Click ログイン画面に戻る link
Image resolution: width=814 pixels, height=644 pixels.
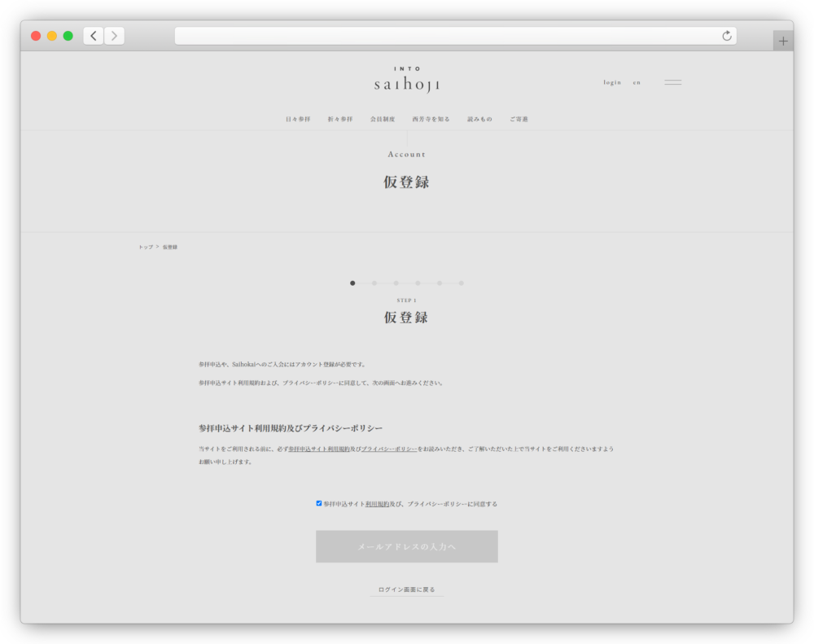pyautogui.click(x=407, y=589)
